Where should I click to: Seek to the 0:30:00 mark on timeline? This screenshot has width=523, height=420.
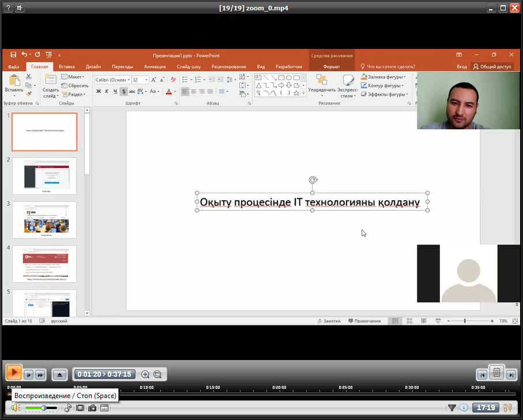coord(412,394)
